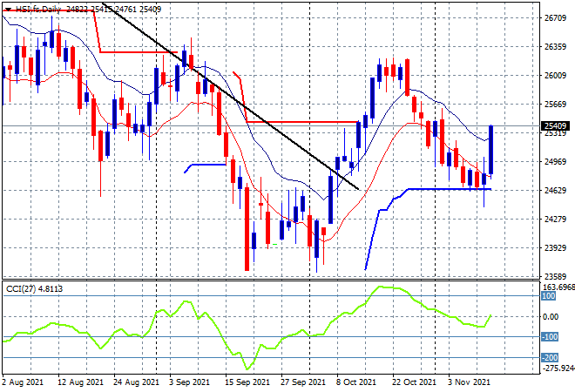Viewport: 575px width, 392px height.
Task: Click the 0.00 CCI scale value
Action: tap(551, 316)
